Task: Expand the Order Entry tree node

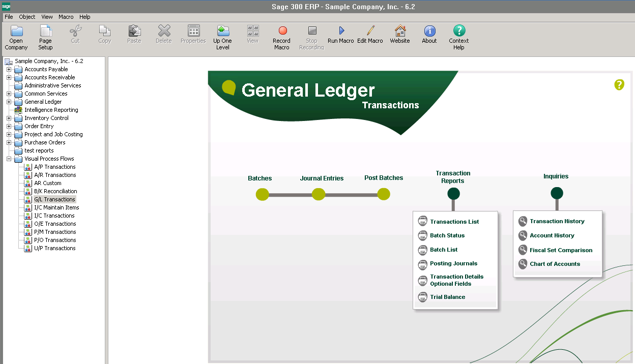Action: 9,126
